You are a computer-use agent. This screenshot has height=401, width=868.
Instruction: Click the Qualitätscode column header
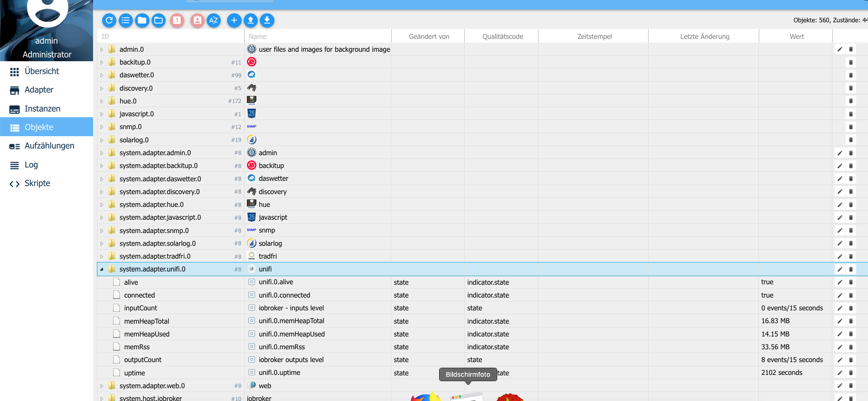point(502,37)
